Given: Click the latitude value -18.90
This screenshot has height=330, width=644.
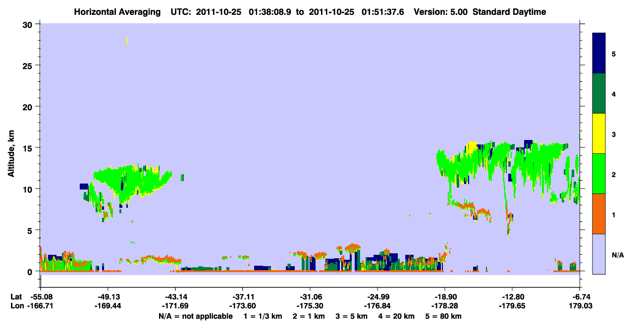Looking at the screenshot, I should click(x=445, y=297).
